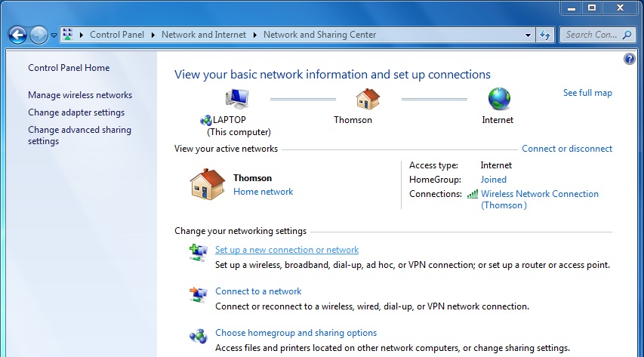This screenshot has width=644, height=357.
Task: Click the Forward arrow navigation button
Action: coord(39,35)
